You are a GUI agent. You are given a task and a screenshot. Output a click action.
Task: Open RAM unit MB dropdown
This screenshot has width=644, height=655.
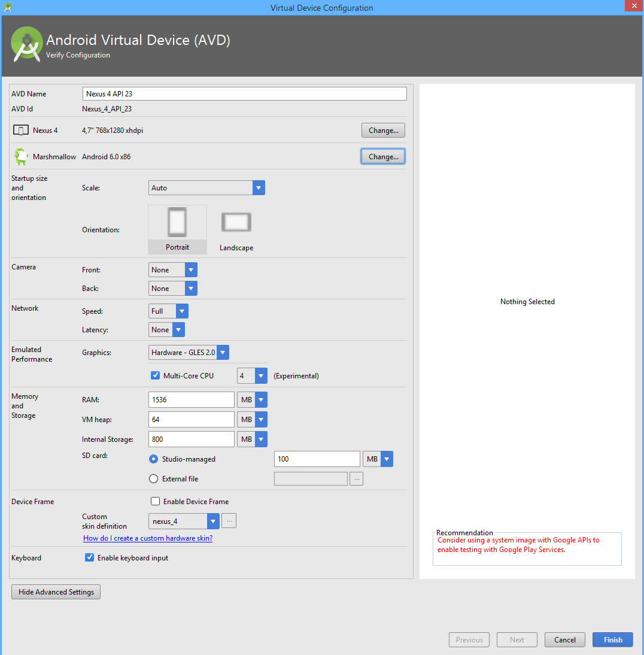[252, 400]
